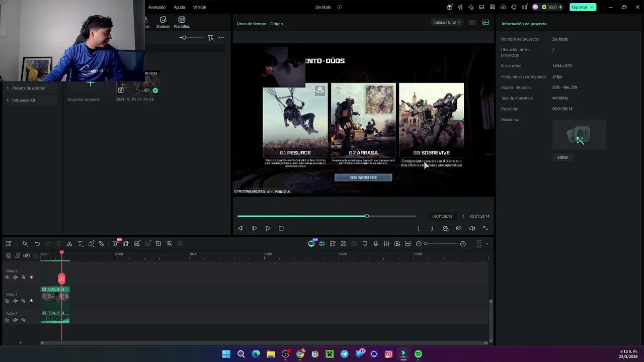Open the shape crop tool in timeline toolbar
Image resolution: width=644 pixels, height=362 pixels.
click(x=91, y=244)
